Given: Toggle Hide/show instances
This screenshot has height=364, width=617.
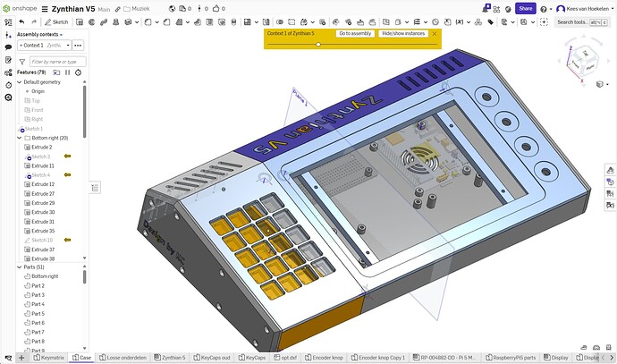Looking at the screenshot, I should click(403, 33).
